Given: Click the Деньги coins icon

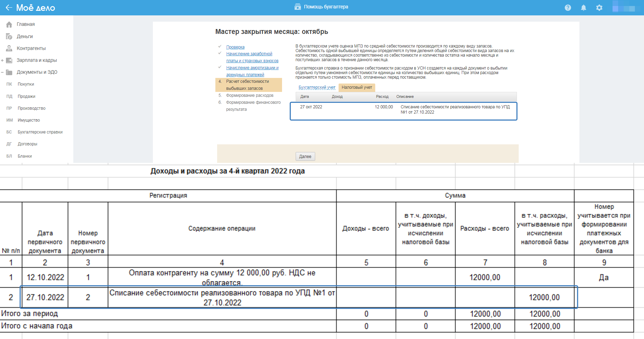Looking at the screenshot, I should (9, 36).
